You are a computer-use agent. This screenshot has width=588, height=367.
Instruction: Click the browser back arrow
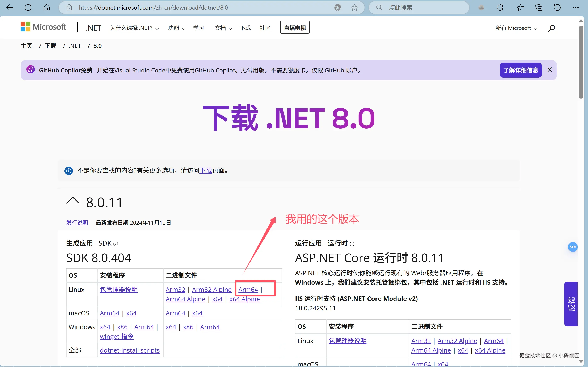coord(9,8)
